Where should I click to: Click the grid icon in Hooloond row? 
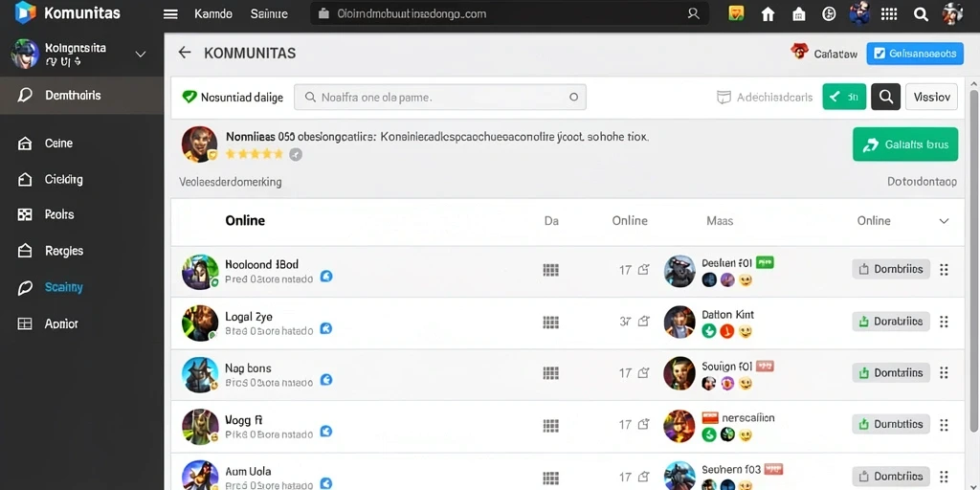tap(550, 270)
